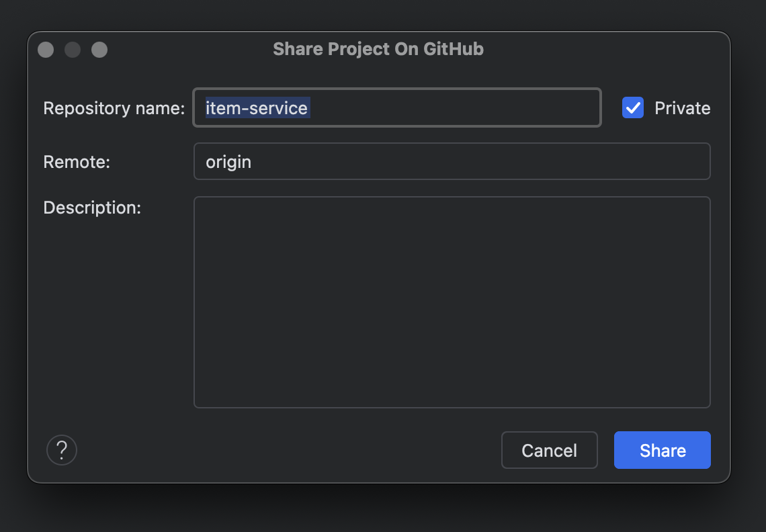Screen dimensions: 766x532
Task: Click the highlighted item-service text
Action: point(257,108)
